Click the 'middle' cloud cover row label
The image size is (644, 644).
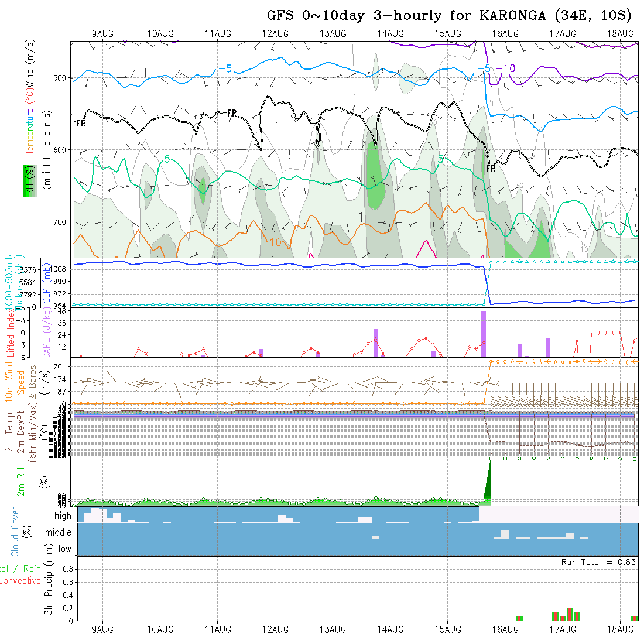pyautogui.click(x=58, y=532)
